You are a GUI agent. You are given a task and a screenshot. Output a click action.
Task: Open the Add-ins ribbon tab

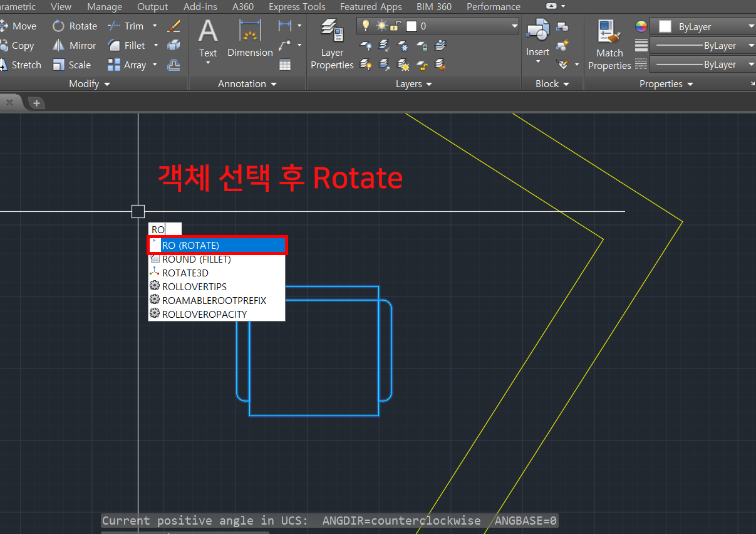(200, 7)
